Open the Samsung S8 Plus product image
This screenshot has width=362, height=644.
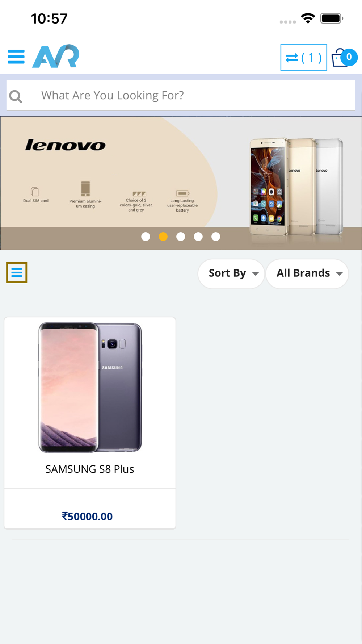[90, 387]
